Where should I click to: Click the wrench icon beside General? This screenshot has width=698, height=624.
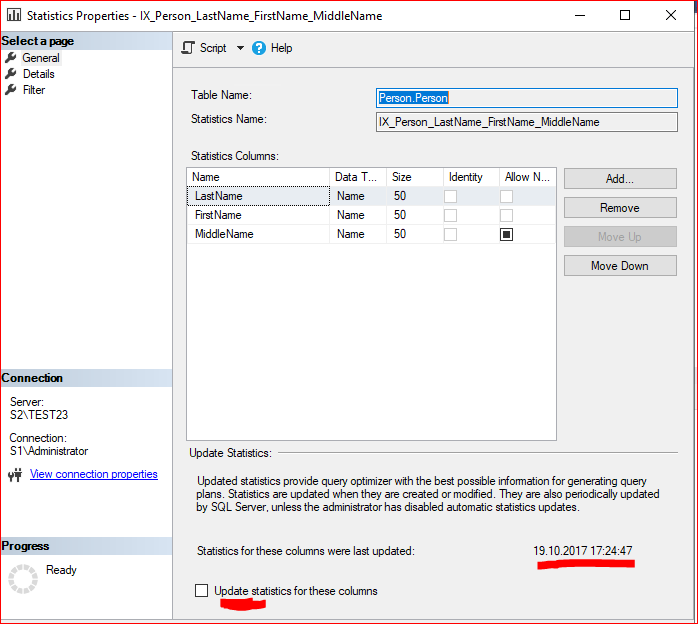pos(11,58)
